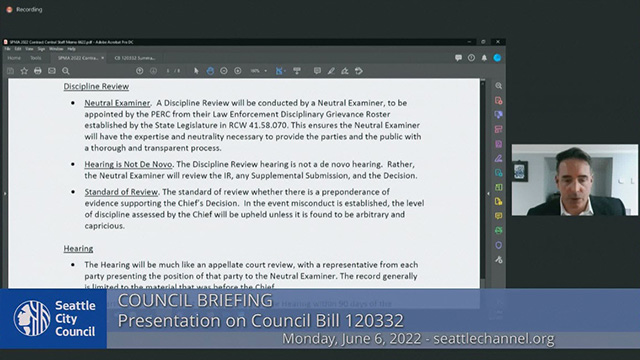
Task: Click the Seattle City Council logo
Action: (53, 319)
